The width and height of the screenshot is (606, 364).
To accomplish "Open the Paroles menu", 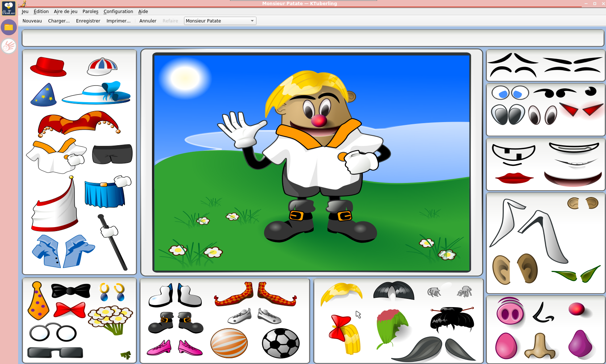I will click(x=91, y=12).
